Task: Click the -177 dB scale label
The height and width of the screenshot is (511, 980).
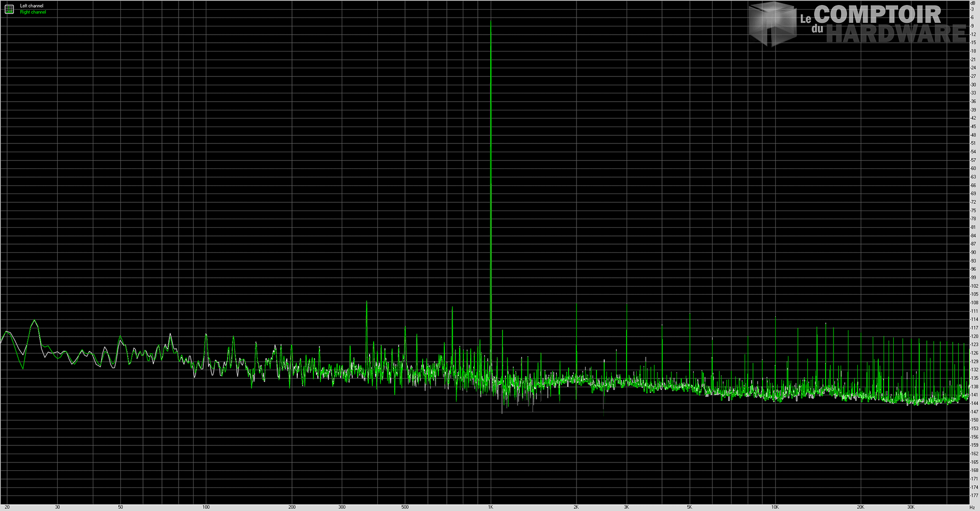Action: [x=974, y=496]
